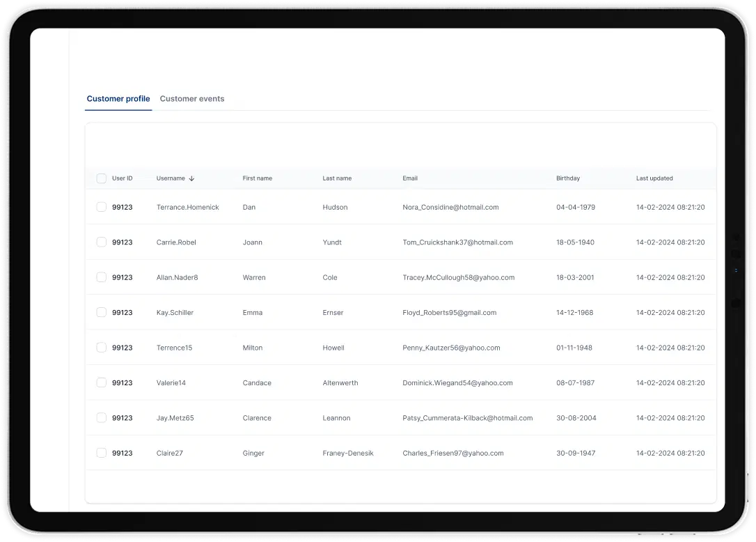756x542 pixels.
Task: Select the Valerie14 row checkbox
Action: click(x=101, y=382)
